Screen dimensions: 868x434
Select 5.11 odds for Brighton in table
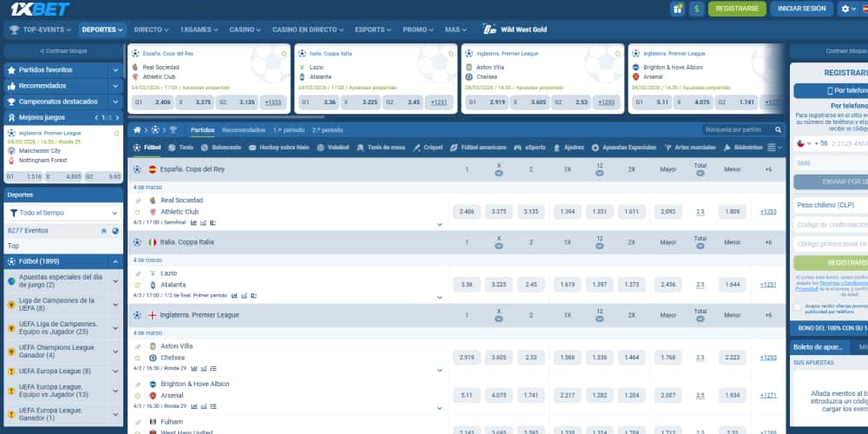467,395
